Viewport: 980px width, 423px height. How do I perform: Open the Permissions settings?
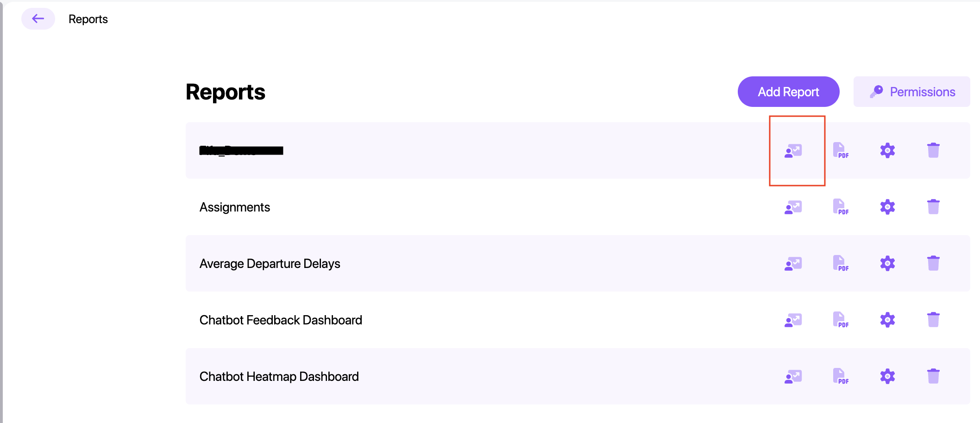point(911,92)
